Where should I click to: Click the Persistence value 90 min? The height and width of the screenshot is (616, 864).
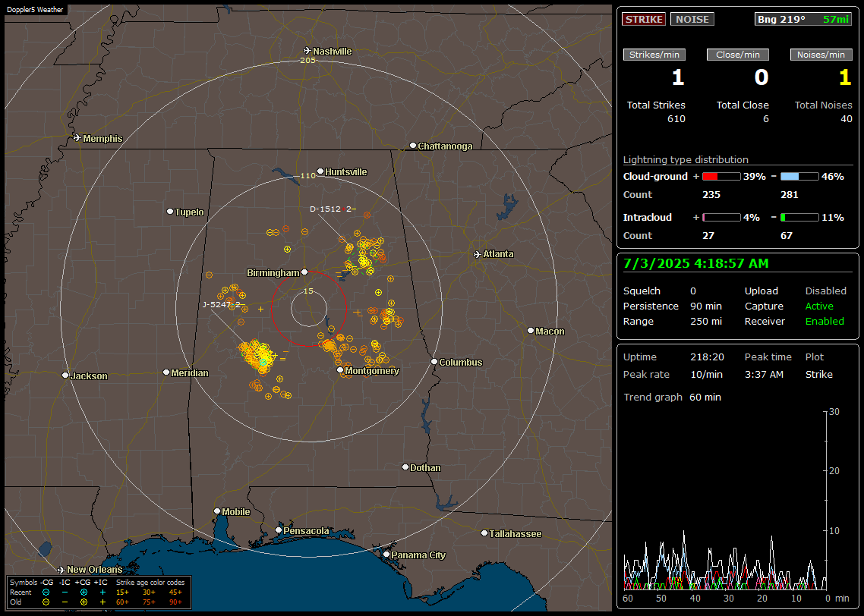pyautogui.click(x=706, y=306)
